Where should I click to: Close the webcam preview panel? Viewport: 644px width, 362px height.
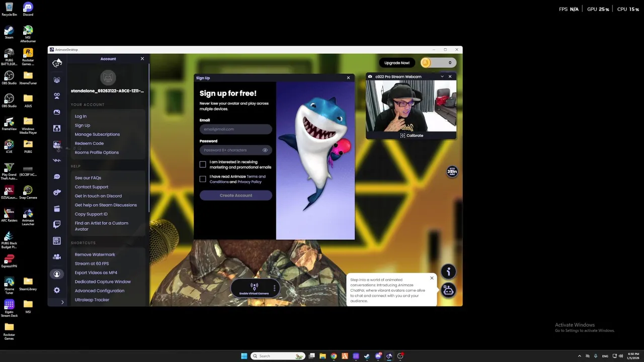(x=450, y=76)
